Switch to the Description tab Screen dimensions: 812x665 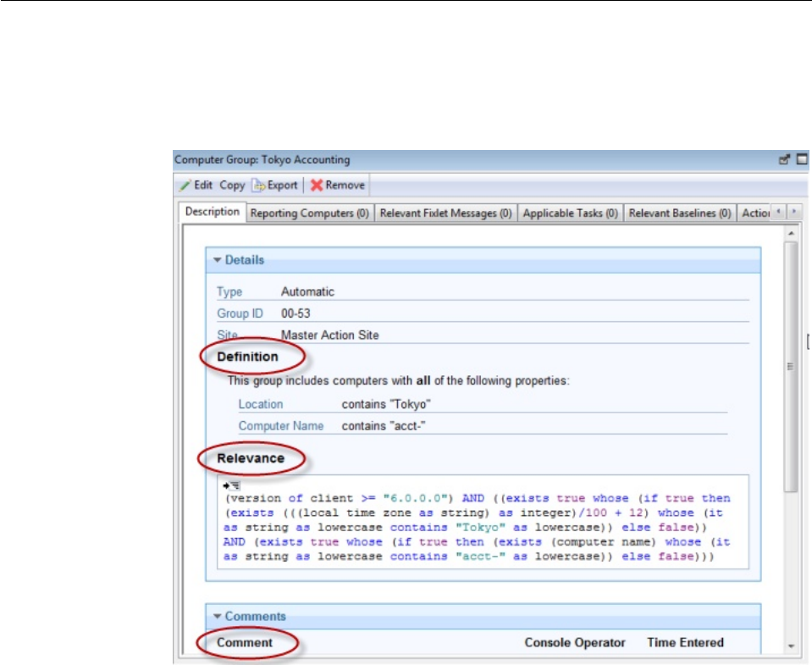[x=213, y=213]
